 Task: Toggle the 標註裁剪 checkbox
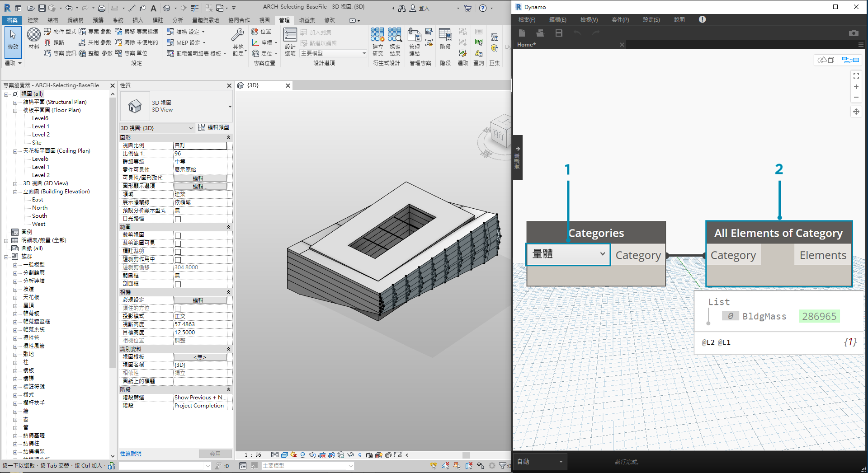[178, 252]
